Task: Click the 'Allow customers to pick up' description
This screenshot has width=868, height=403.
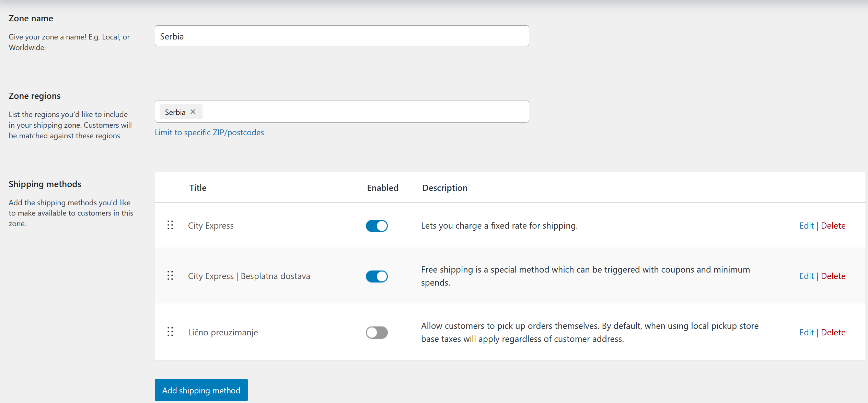Action: click(590, 332)
